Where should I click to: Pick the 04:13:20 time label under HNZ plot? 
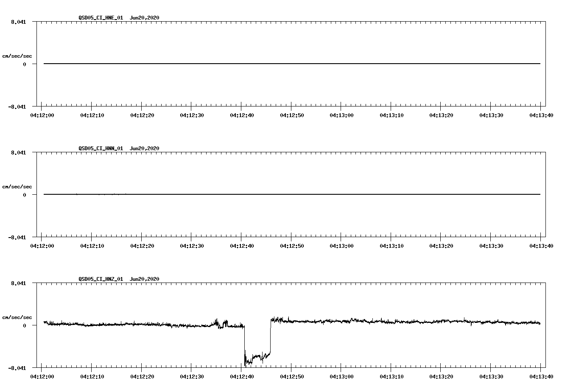click(441, 376)
